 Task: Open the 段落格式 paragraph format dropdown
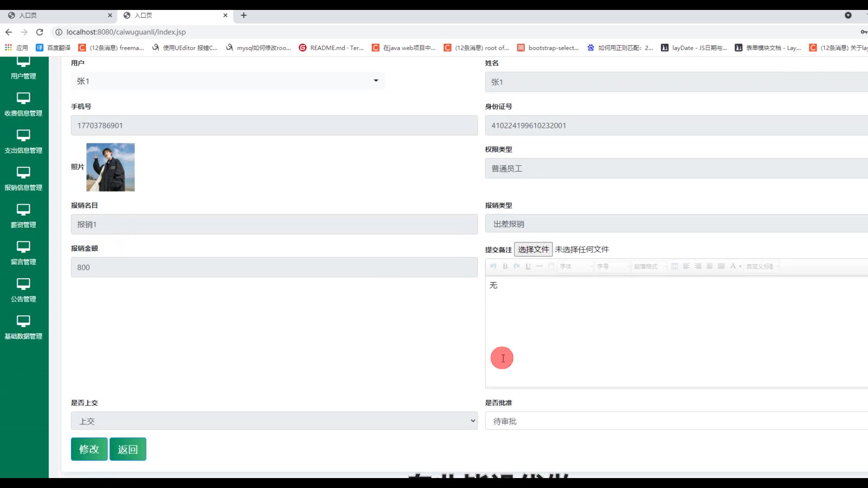click(x=649, y=267)
